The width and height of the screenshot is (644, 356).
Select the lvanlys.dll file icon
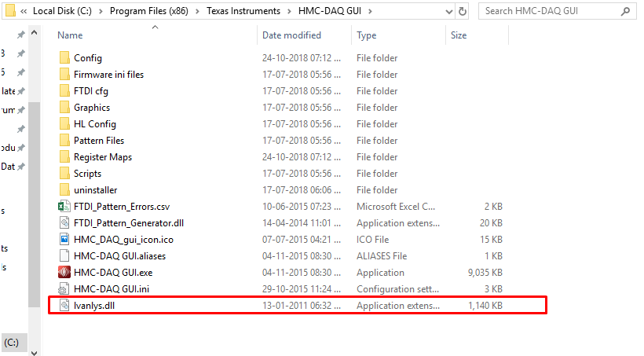[x=64, y=305]
